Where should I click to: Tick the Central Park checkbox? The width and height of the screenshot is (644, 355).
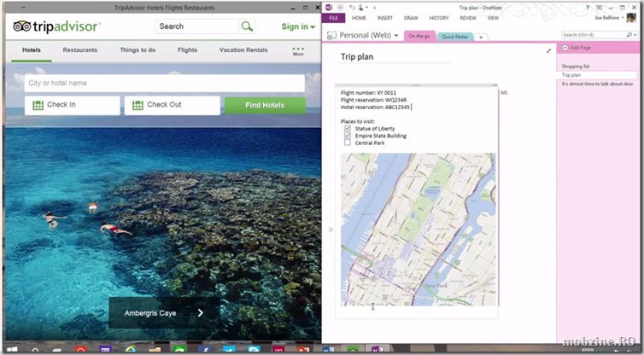pyautogui.click(x=348, y=143)
